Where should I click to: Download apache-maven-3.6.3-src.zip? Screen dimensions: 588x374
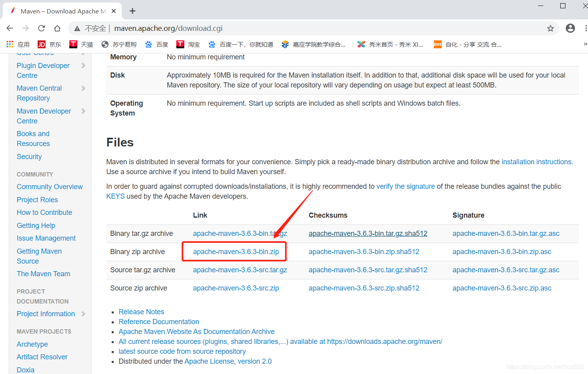coord(236,288)
